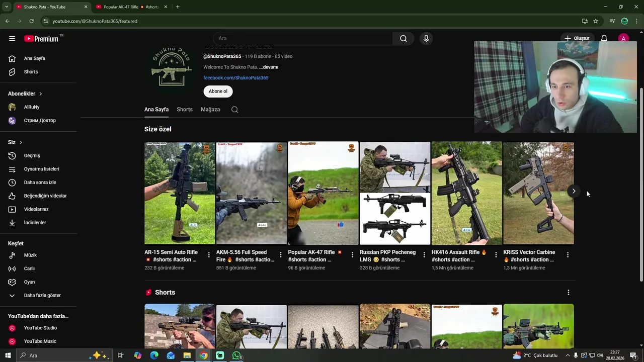The height and width of the screenshot is (362, 644).
Task: Open the Windows Start menu
Action: click(x=8, y=355)
